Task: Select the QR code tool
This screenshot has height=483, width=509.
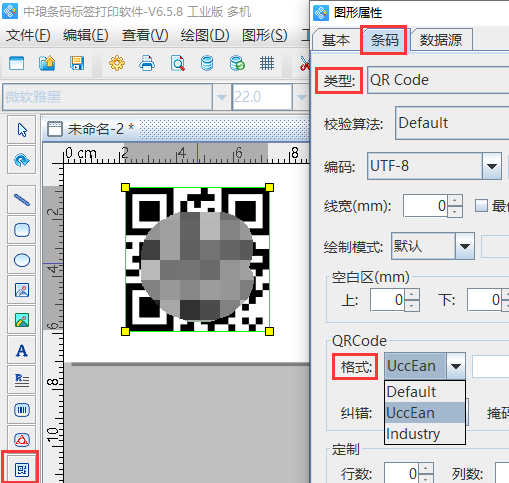Action: (x=22, y=469)
